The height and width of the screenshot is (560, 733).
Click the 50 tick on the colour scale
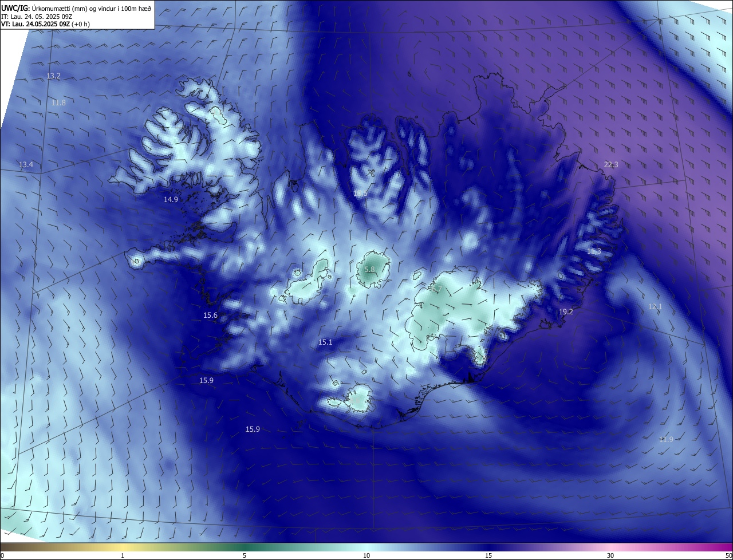pyautogui.click(x=728, y=555)
